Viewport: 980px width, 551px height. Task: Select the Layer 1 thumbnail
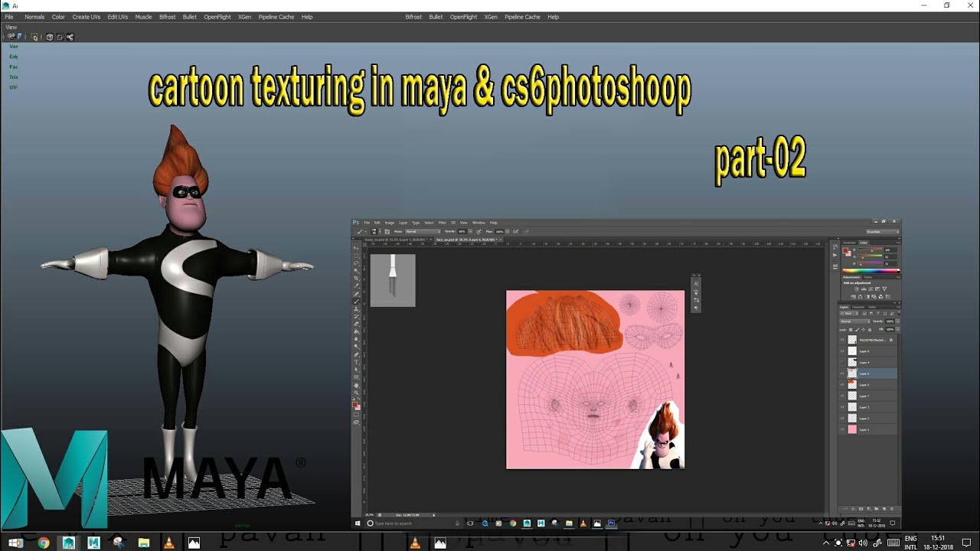coord(852,429)
